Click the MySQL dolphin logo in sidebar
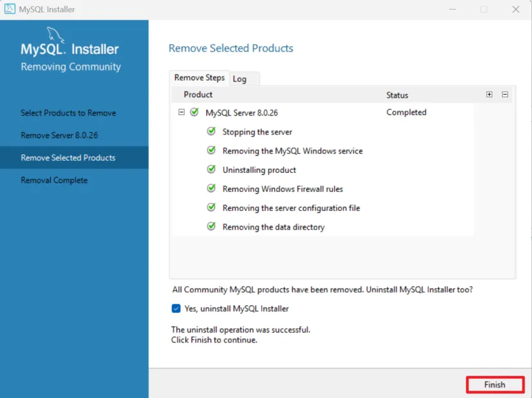 pyautogui.click(x=55, y=35)
